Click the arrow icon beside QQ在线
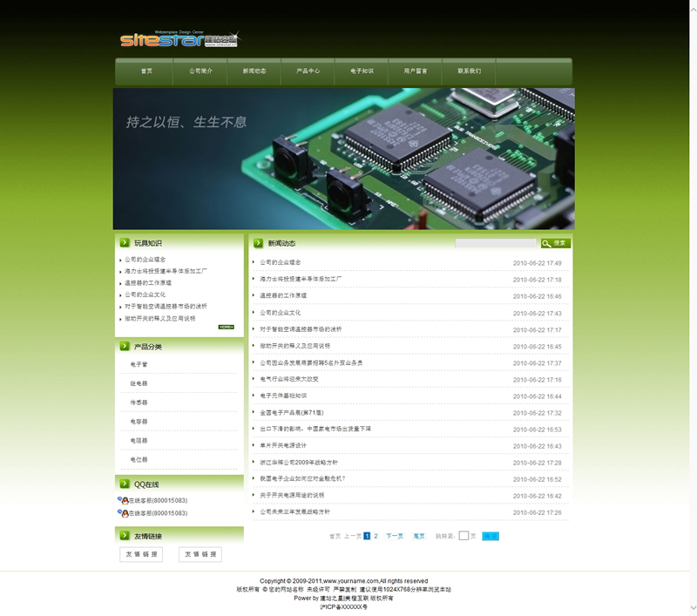 [x=124, y=484]
